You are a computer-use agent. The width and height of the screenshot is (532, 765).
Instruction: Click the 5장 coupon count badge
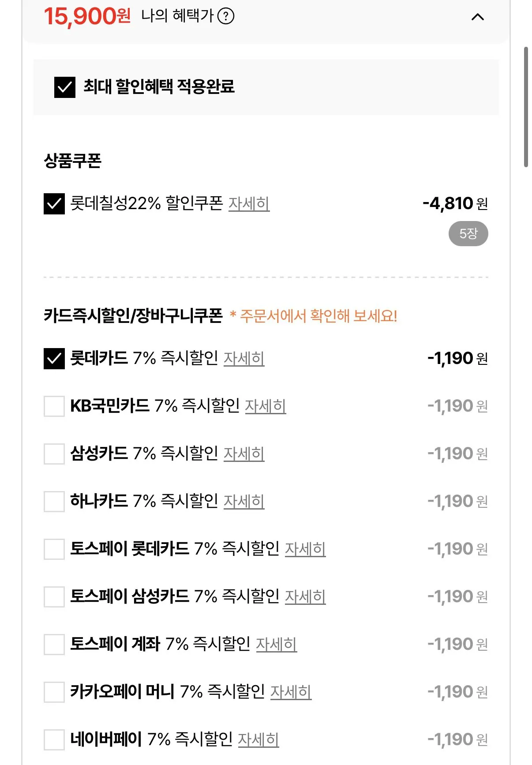468,233
